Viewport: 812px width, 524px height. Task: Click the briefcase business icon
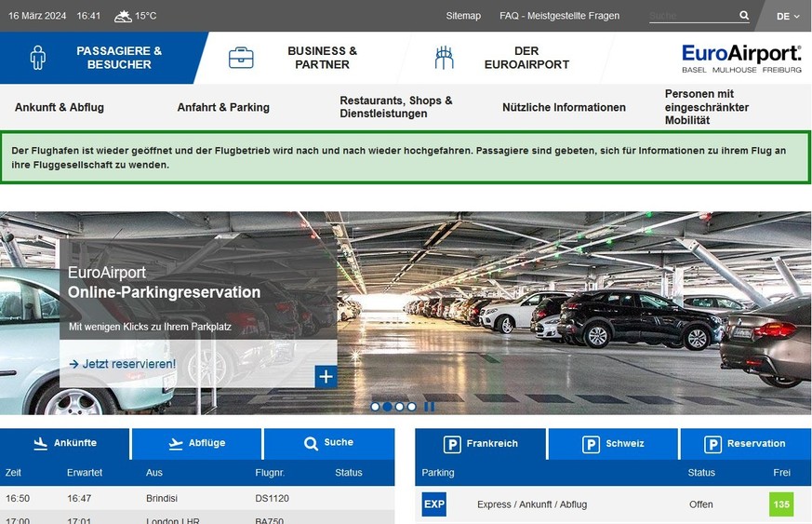click(241, 58)
